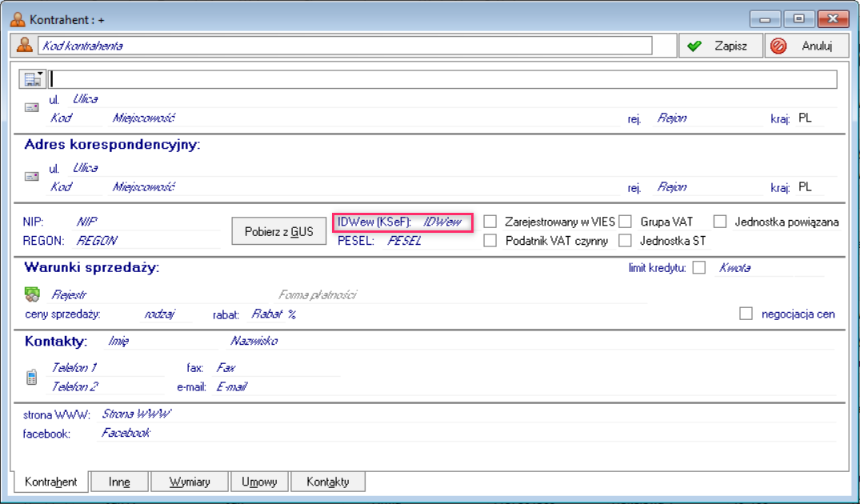860x504 pixels.
Task: Click the main address Kod field
Action: click(75, 118)
